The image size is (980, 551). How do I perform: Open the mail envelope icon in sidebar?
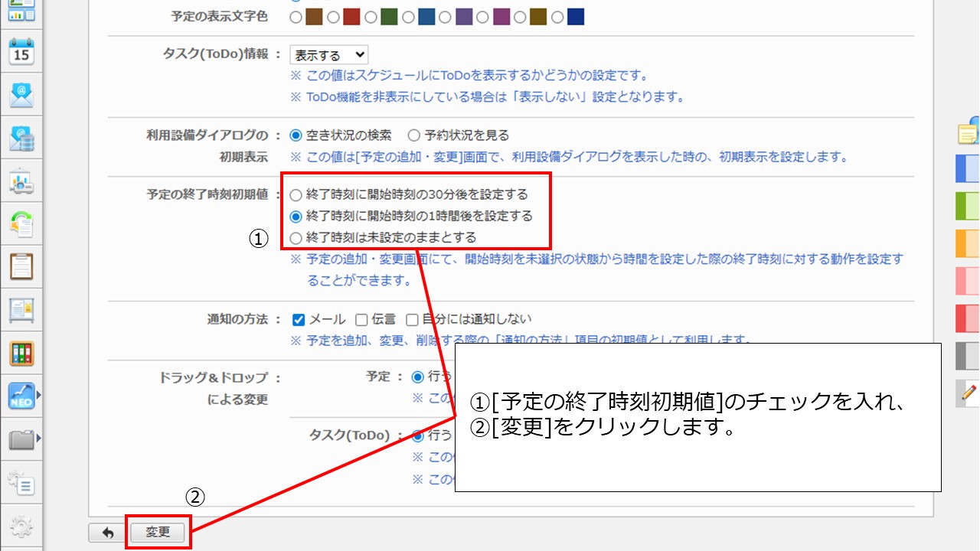point(21,95)
